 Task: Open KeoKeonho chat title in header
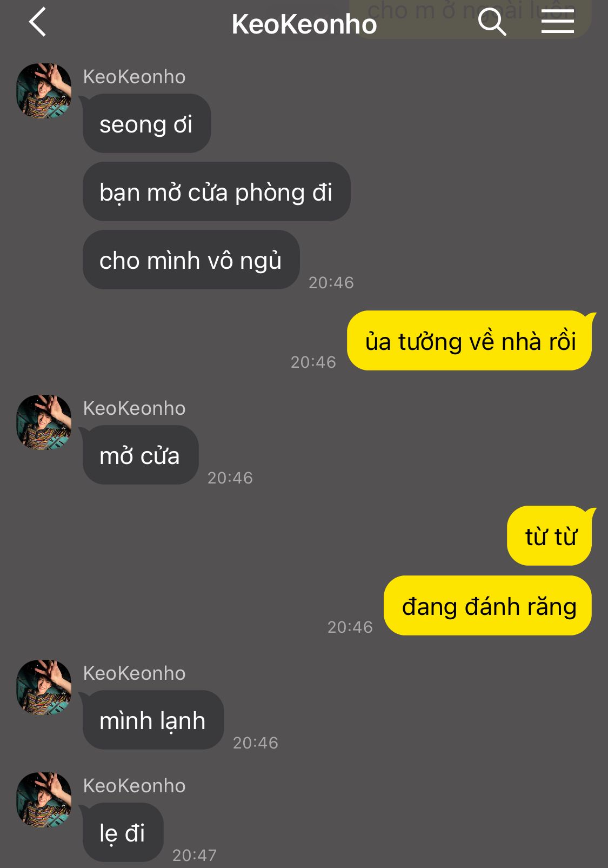304,24
